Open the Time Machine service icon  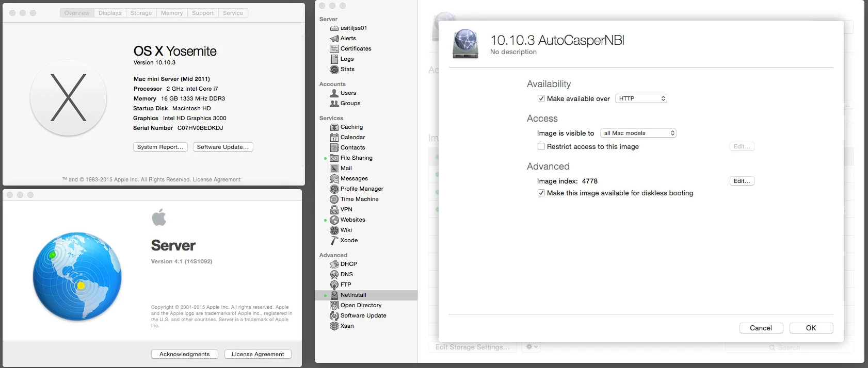tap(334, 199)
